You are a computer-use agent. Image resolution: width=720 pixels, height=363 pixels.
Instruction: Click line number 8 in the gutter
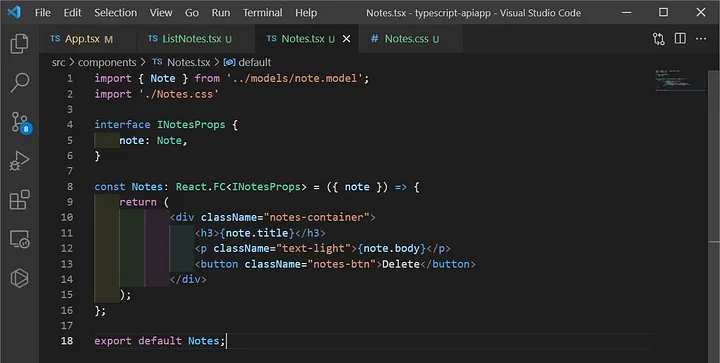tap(70, 187)
